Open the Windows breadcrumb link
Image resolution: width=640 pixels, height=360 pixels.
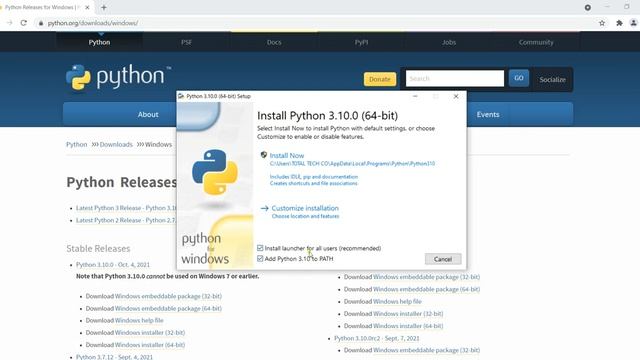click(x=158, y=144)
